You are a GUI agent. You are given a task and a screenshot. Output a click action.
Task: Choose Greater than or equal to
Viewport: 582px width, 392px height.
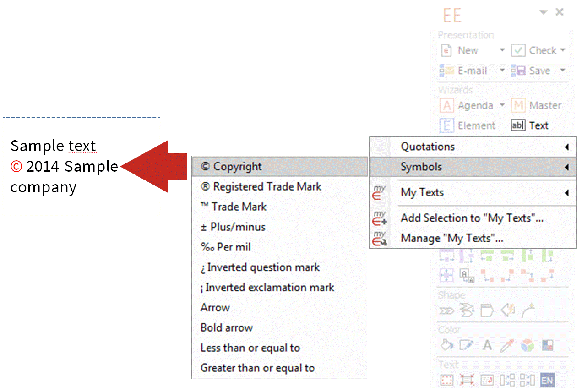coord(280,368)
